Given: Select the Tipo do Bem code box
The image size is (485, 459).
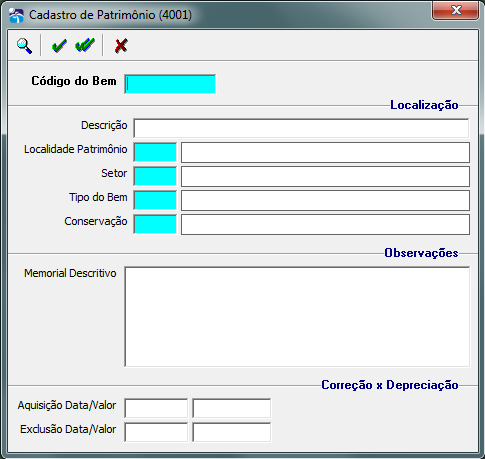Looking at the screenshot, I should (x=155, y=200).
